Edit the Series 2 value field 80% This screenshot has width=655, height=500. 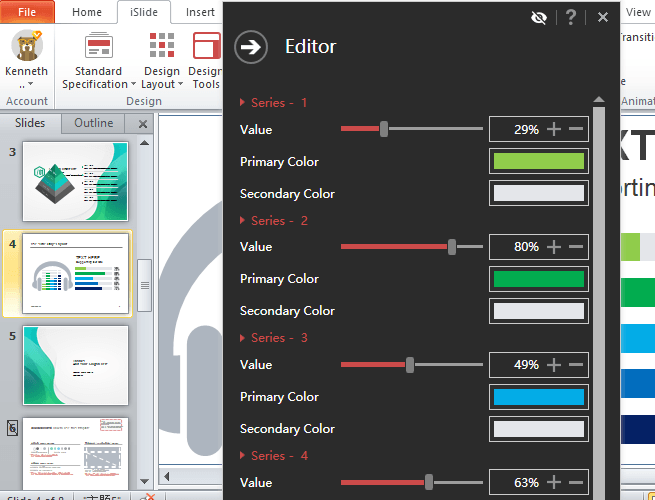pyautogui.click(x=526, y=247)
